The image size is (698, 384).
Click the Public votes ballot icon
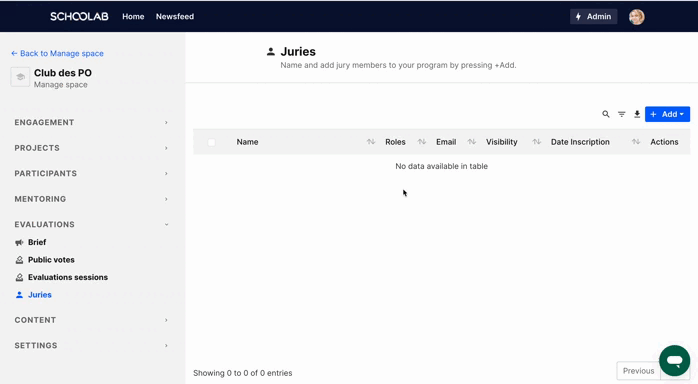[19, 260]
